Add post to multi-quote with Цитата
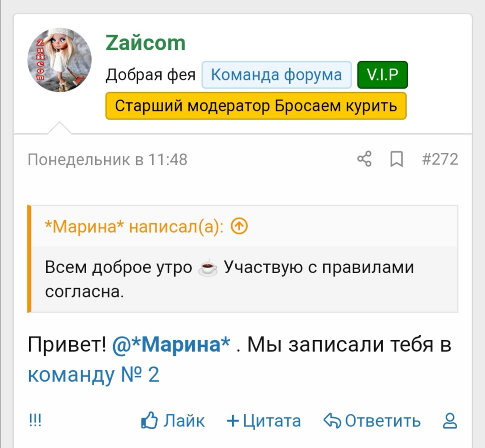 (x=264, y=421)
